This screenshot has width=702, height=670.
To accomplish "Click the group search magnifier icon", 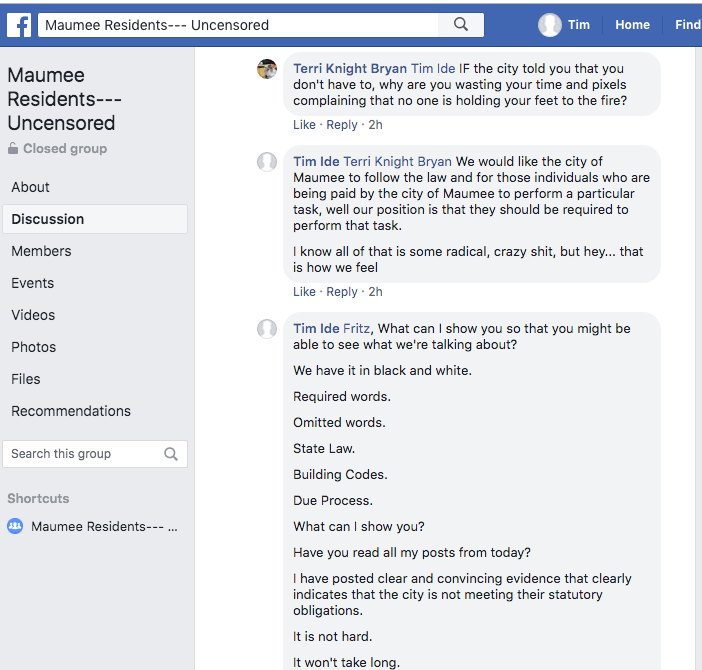I will [171, 454].
